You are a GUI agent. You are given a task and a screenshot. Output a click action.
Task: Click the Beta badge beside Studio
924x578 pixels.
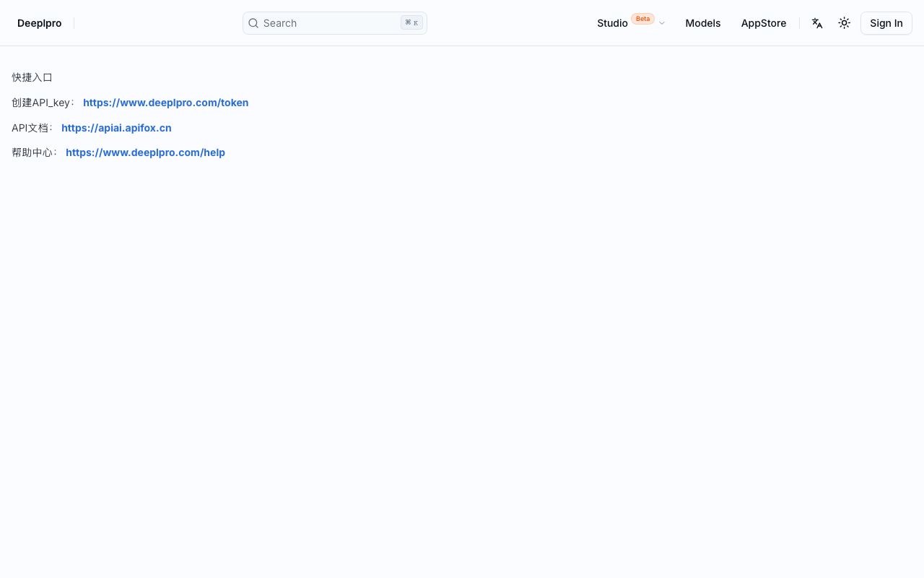coord(642,19)
